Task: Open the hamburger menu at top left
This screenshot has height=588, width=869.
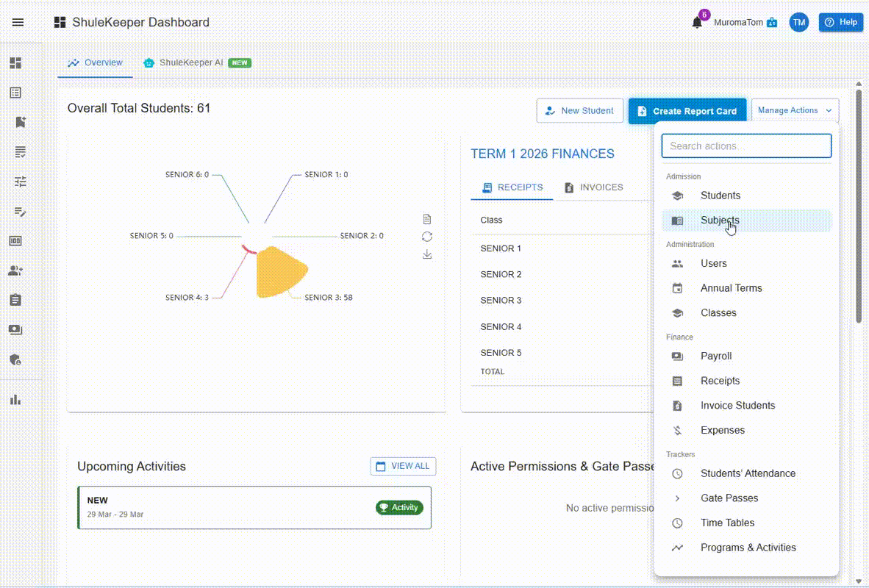Action: 18,22
